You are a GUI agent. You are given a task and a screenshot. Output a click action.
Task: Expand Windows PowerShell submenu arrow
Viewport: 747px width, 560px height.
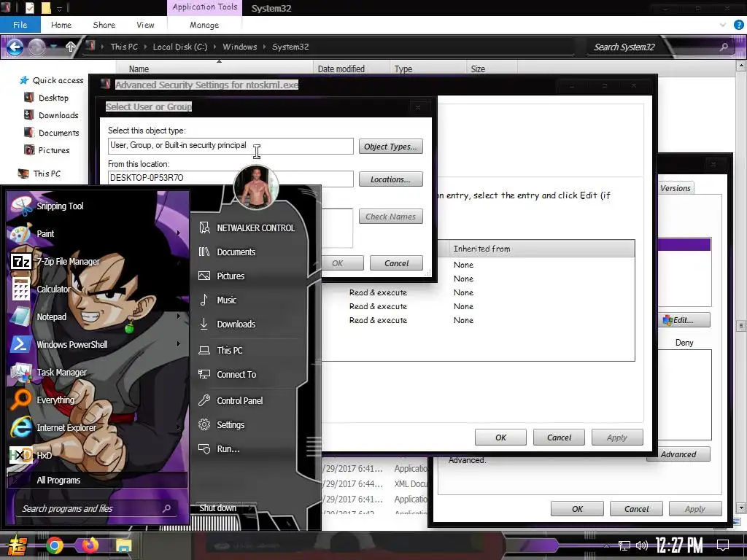tap(179, 344)
